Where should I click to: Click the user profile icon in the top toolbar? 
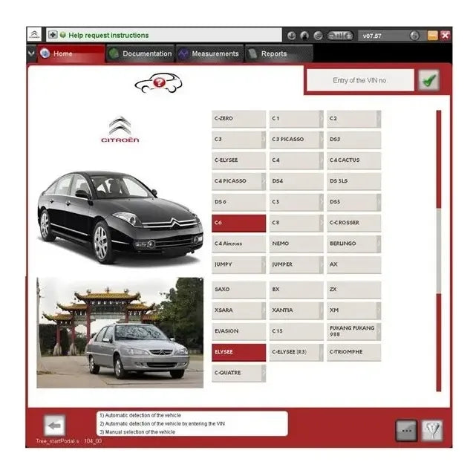[x=304, y=36]
